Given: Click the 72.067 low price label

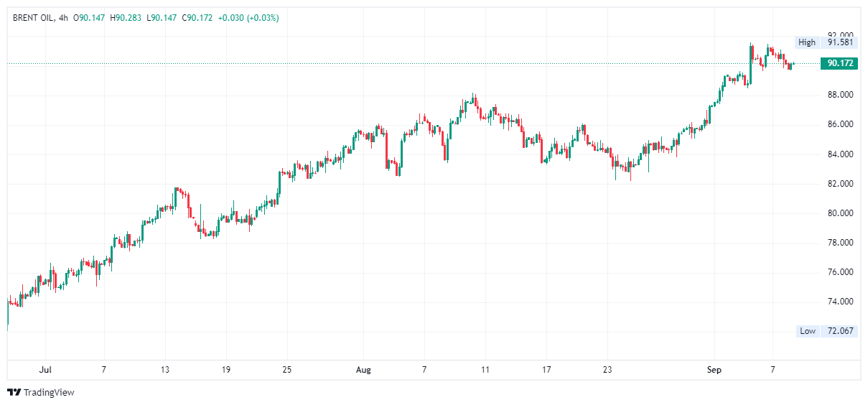Looking at the screenshot, I should [839, 331].
